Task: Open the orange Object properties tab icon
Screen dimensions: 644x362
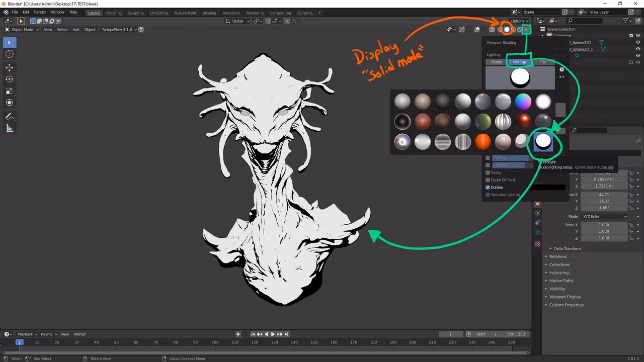Action: [x=537, y=204]
